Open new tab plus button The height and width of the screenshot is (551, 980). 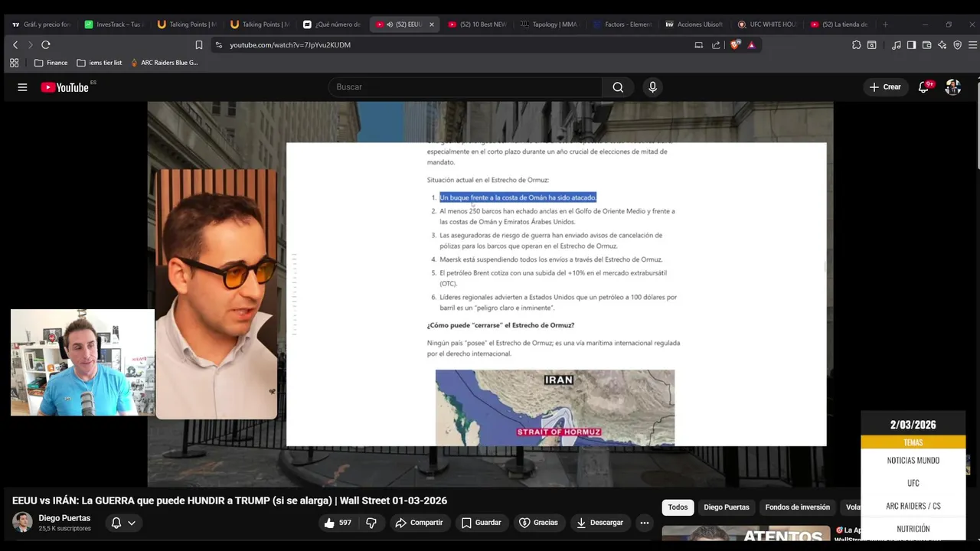pyautogui.click(x=885, y=24)
